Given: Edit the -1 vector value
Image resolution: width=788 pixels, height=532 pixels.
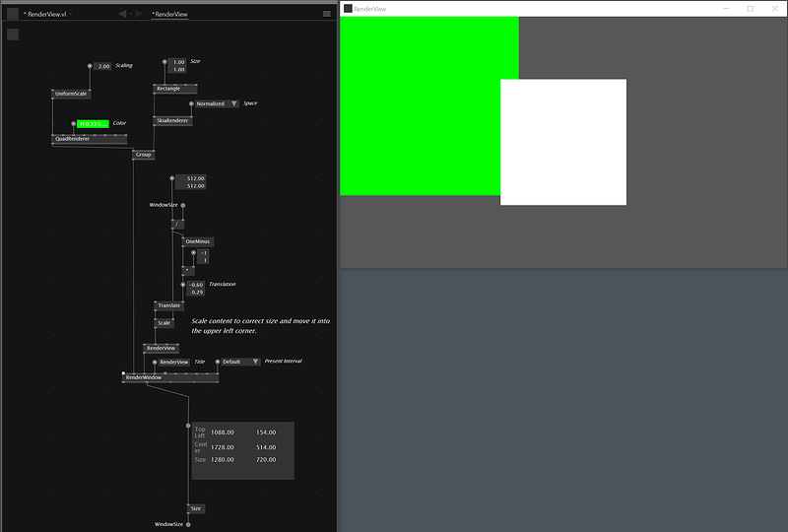Looking at the screenshot, I should pyautogui.click(x=203, y=253).
